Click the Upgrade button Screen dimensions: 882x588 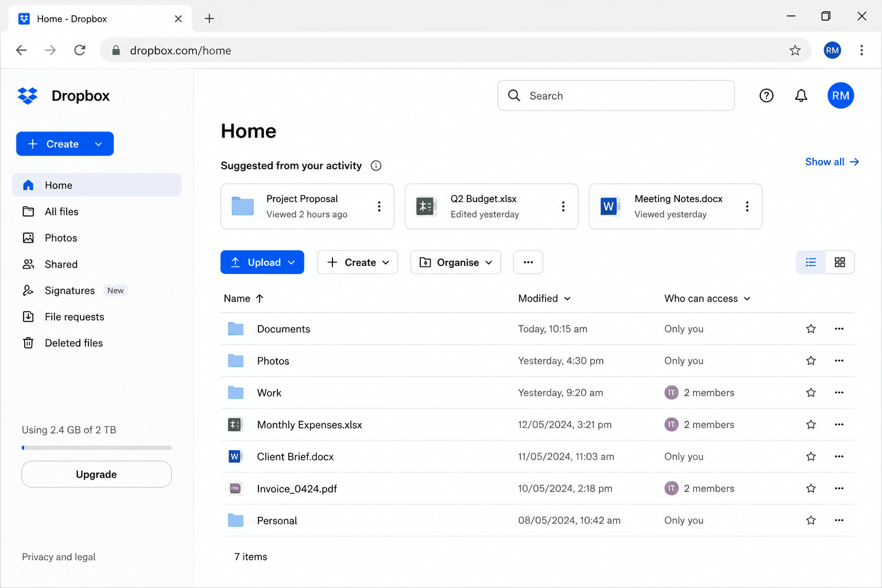coord(96,474)
